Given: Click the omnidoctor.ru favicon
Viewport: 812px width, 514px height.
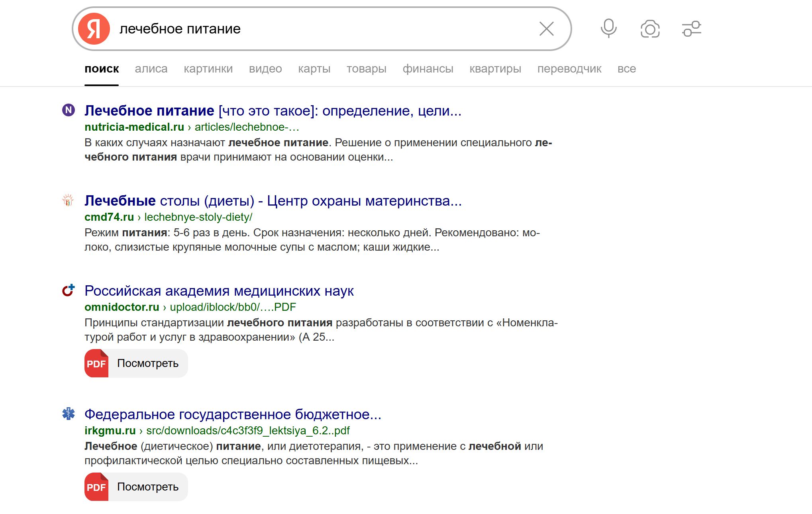Looking at the screenshot, I should point(68,290).
